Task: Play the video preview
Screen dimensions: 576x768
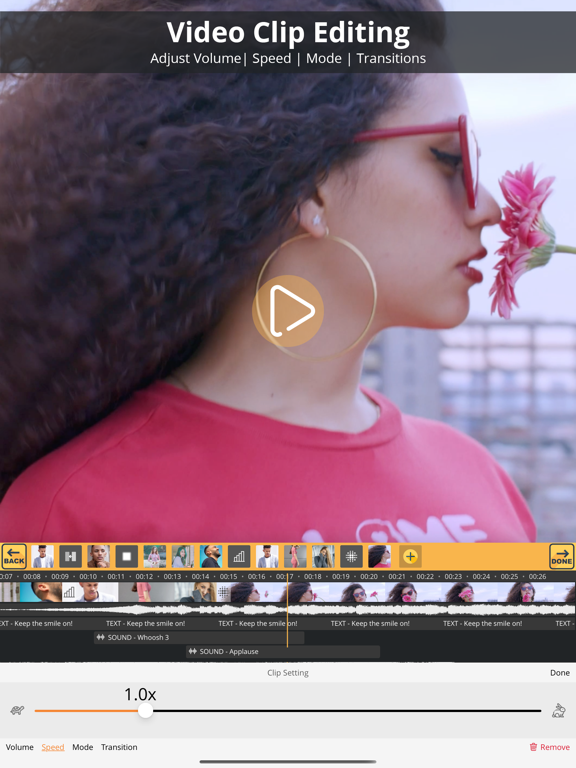Action: (x=288, y=311)
